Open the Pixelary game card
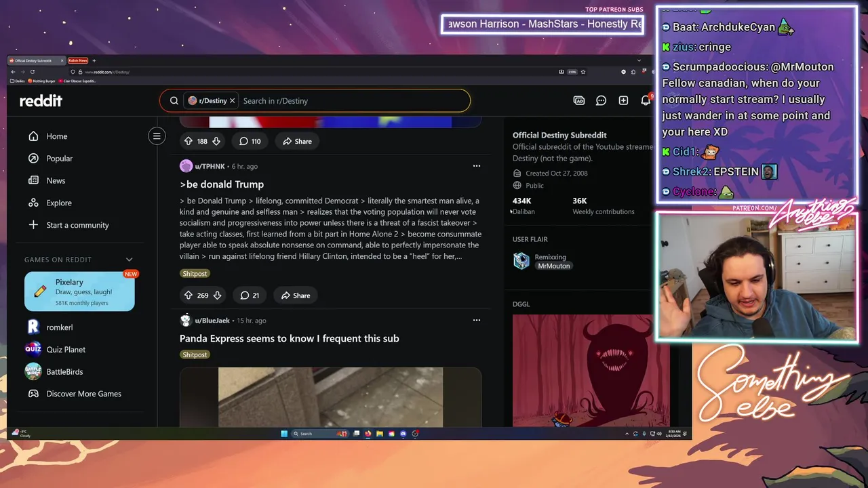Image resolution: width=868 pixels, height=488 pixels. pos(79,291)
